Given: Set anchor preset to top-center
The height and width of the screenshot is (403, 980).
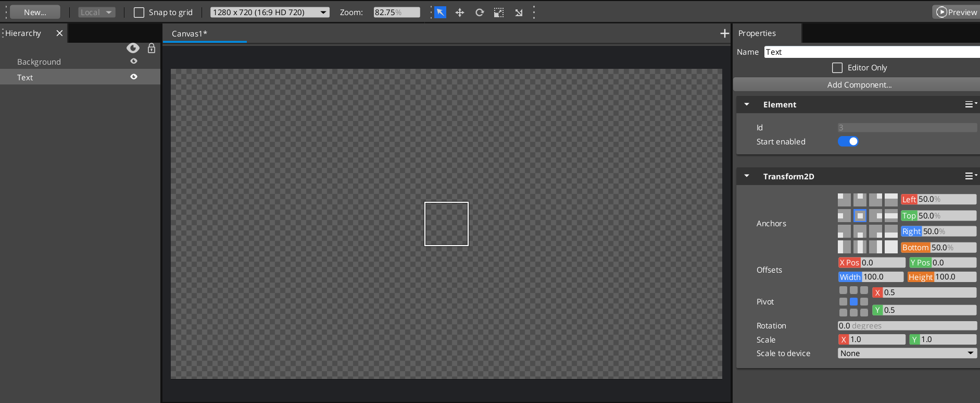Looking at the screenshot, I should point(860,200).
